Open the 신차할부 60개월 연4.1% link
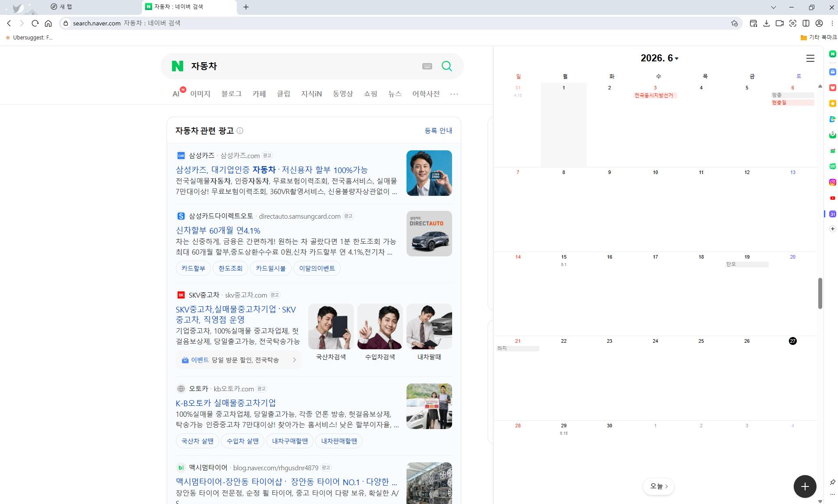The width and height of the screenshot is (838, 504). click(x=218, y=231)
